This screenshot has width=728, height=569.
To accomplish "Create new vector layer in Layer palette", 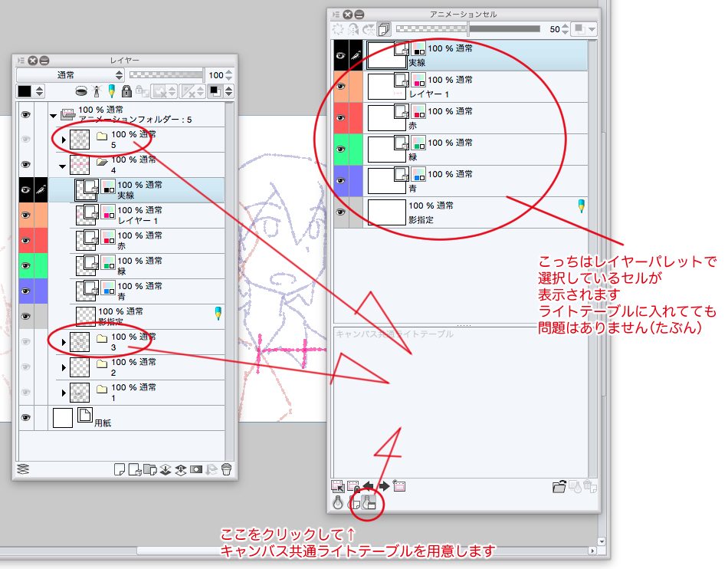I will [x=135, y=469].
